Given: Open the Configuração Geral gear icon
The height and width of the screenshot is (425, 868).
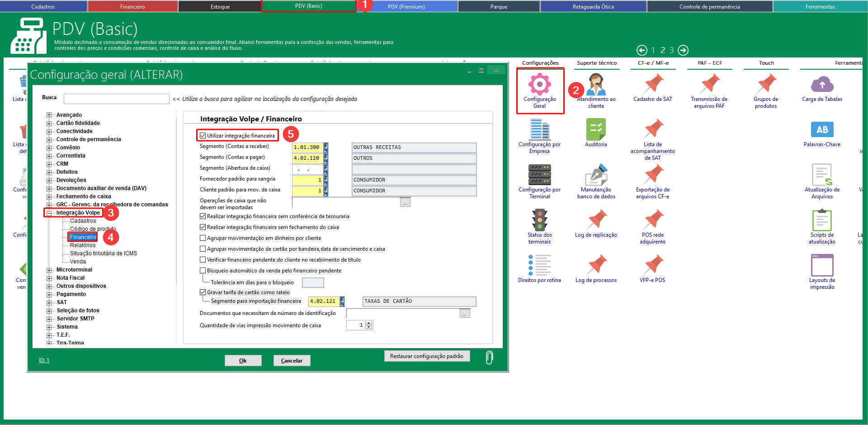Looking at the screenshot, I should (539, 85).
